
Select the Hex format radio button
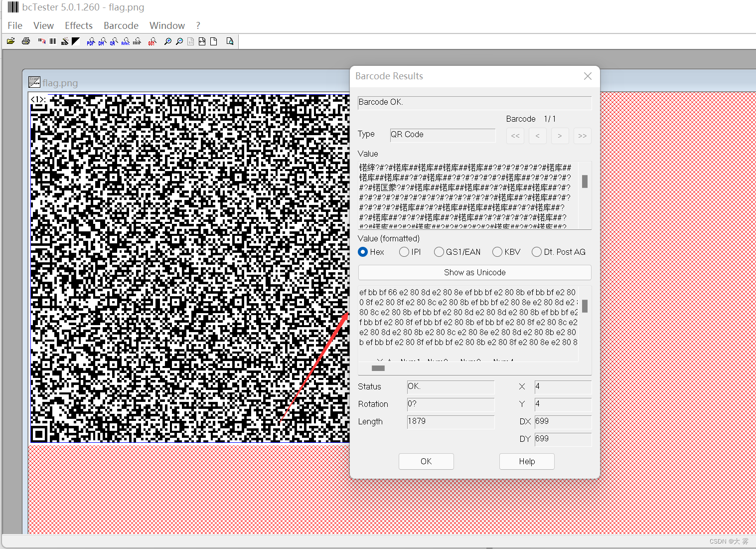pos(363,252)
